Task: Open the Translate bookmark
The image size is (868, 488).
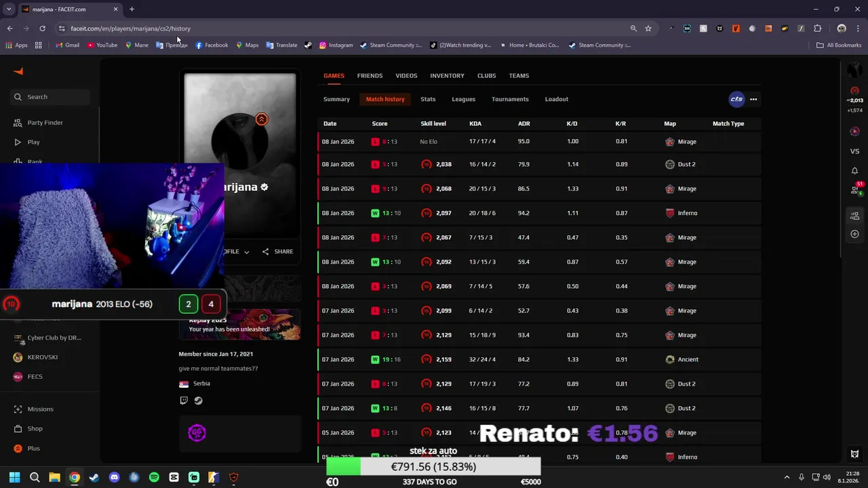Action: click(x=281, y=45)
